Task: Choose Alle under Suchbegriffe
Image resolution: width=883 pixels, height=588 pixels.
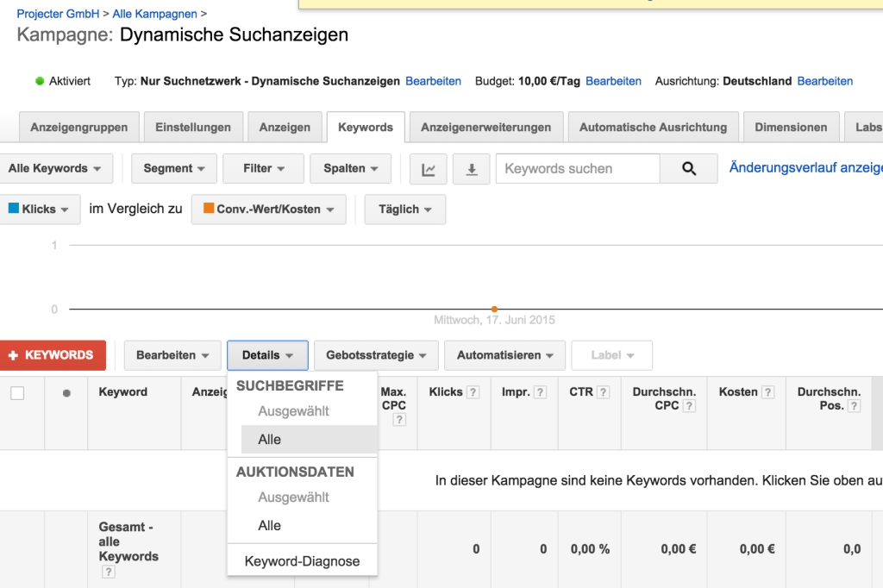Action: [x=310, y=440]
